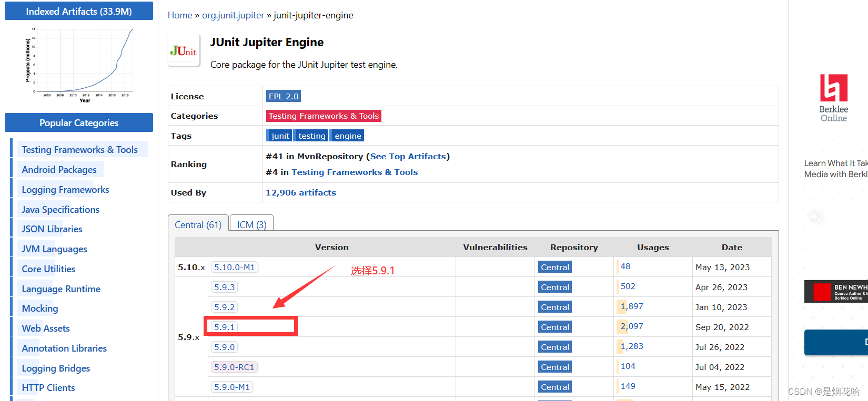Go to Home breadcrumb link
The height and width of the screenshot is (401, 868).
[180, 15]
